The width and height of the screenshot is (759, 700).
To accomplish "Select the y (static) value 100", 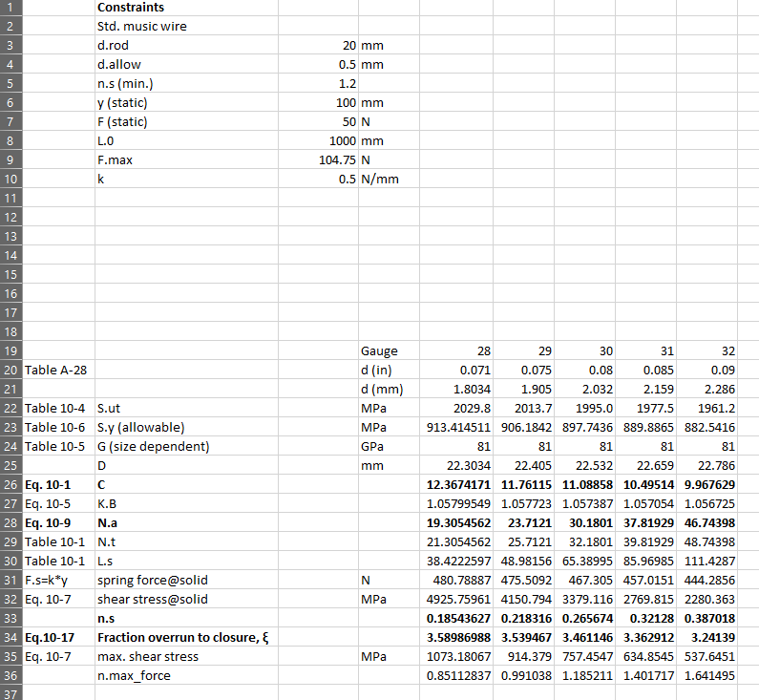I will 318,102.
